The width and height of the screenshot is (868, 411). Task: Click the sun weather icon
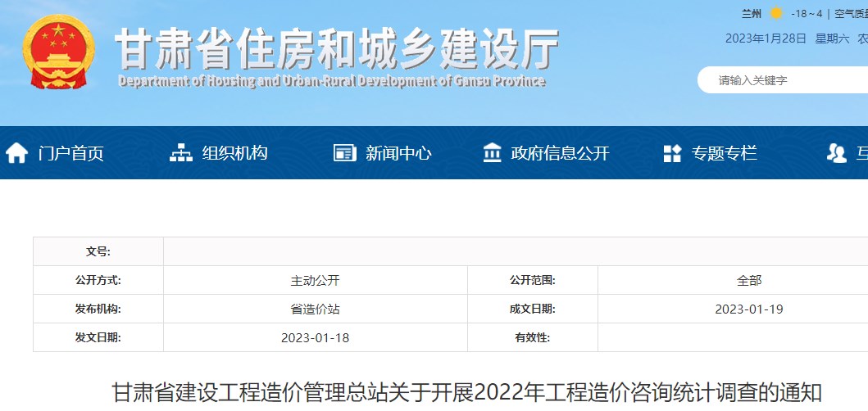click(775, 13)
